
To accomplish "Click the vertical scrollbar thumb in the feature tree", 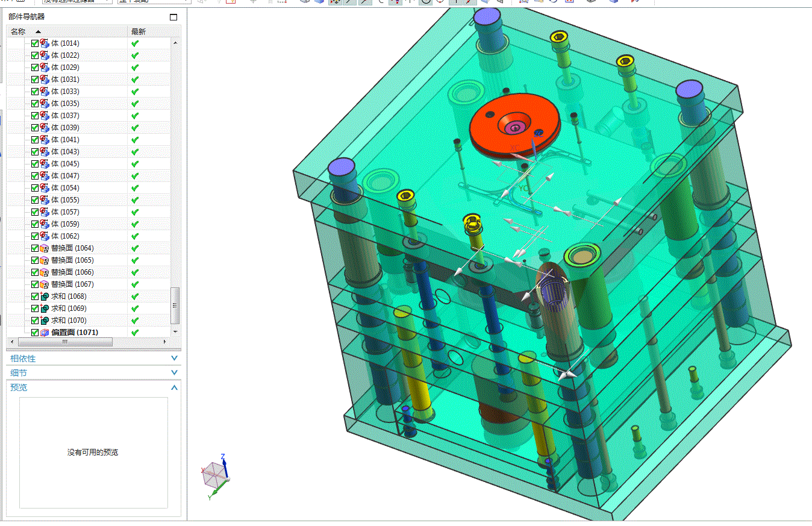I will coord(175,305).
